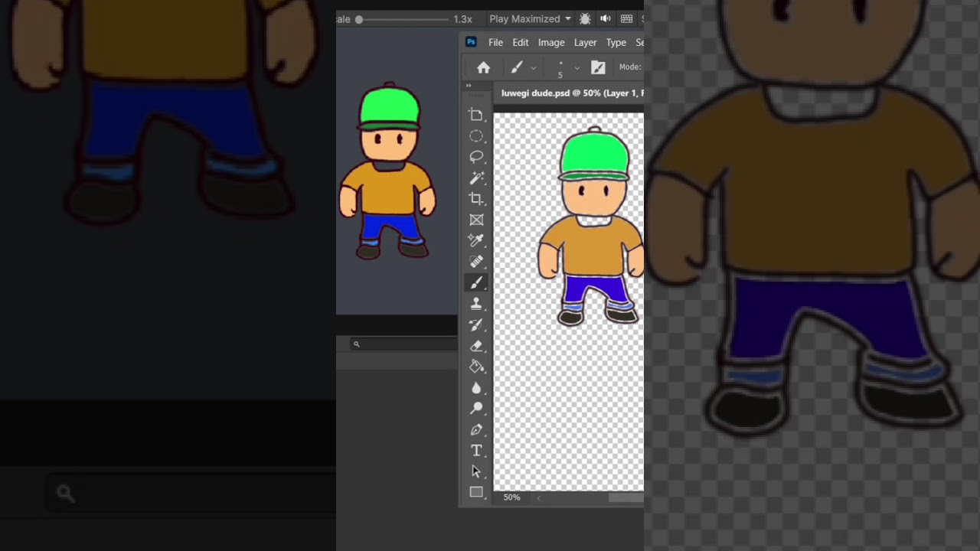
Task: Click the brush size 5 preview
Action: (x=560, y=69)
